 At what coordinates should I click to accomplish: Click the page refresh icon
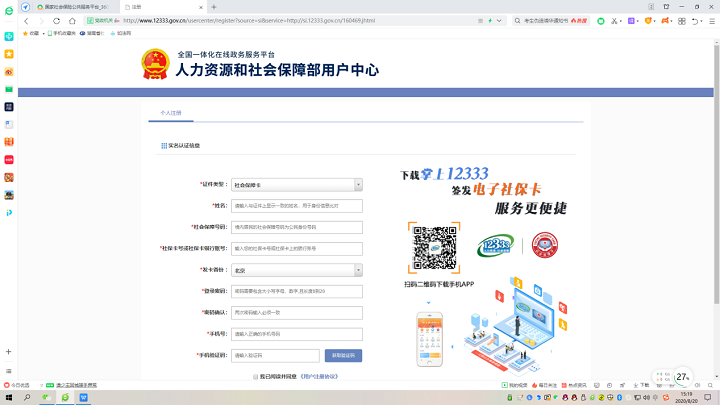point(58,20)
